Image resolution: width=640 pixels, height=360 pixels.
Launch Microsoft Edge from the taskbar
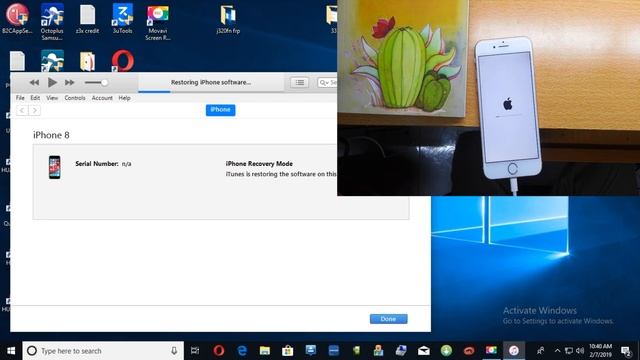[242, 351]
